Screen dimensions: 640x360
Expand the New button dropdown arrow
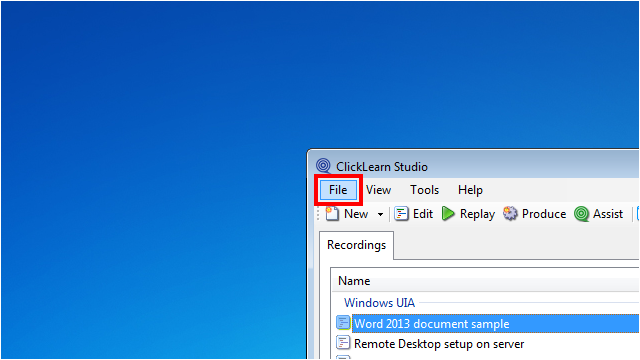tap(380, 214)
